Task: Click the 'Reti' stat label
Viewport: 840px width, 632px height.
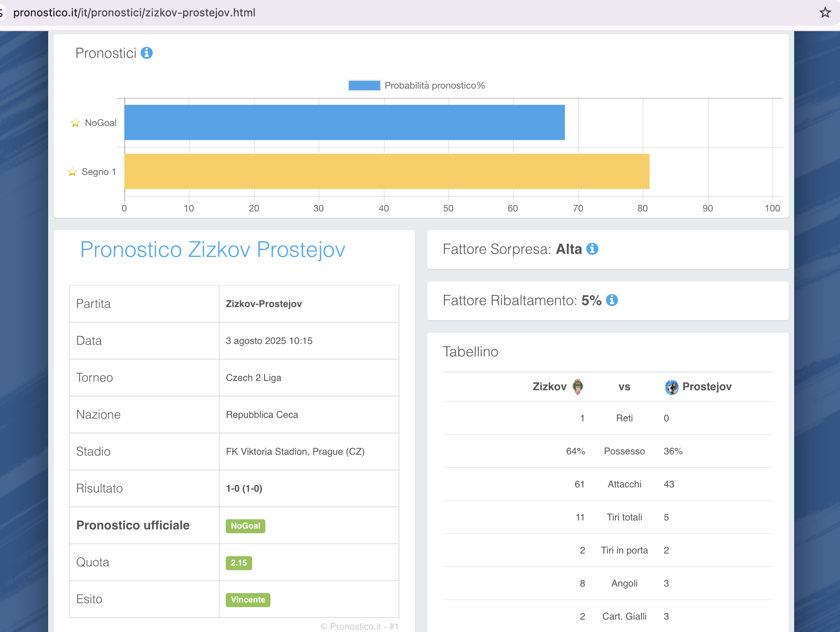Action: pyautogui.click(x=624, y=418)
